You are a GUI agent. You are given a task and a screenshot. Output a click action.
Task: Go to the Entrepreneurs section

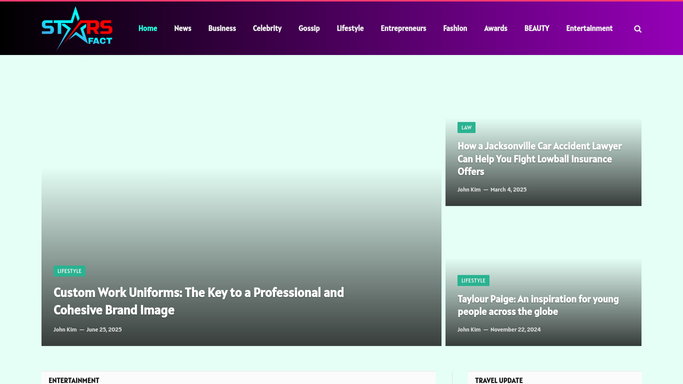point(403,28)
